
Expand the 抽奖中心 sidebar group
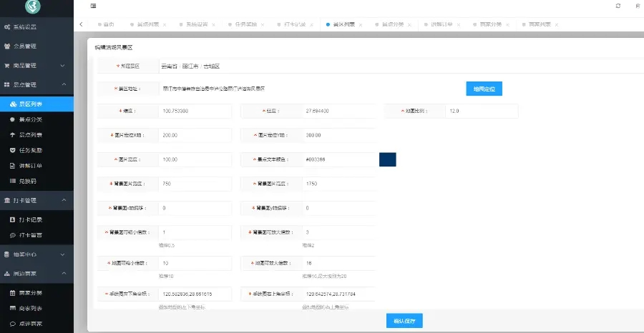(36, 254)
